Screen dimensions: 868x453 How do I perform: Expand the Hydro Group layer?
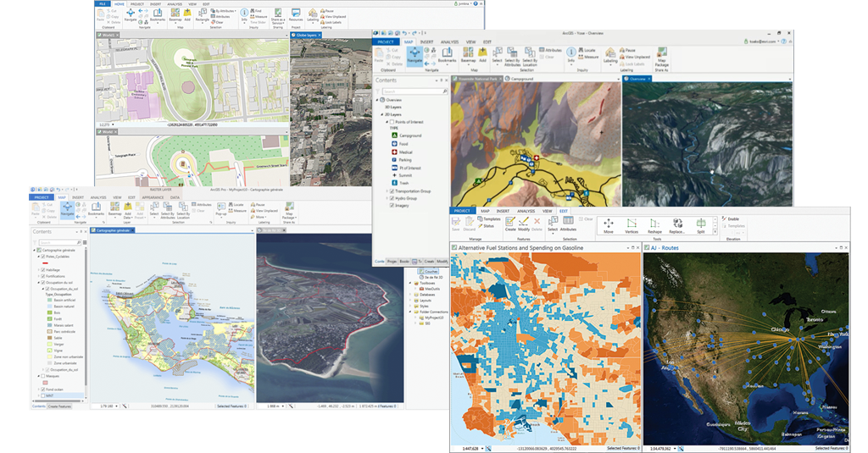385,198
